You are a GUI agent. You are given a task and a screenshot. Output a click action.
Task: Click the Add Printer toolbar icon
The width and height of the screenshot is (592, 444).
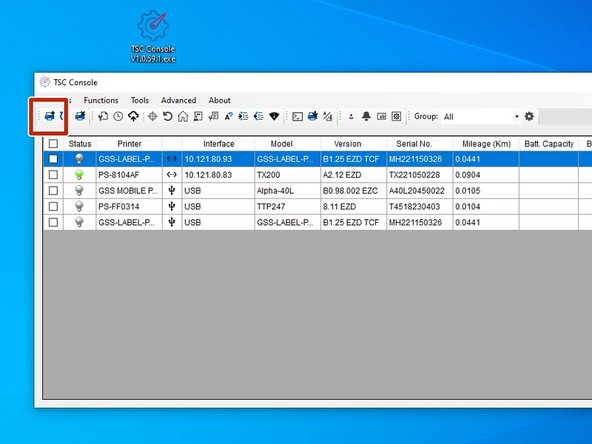click(x=49, y=116)
